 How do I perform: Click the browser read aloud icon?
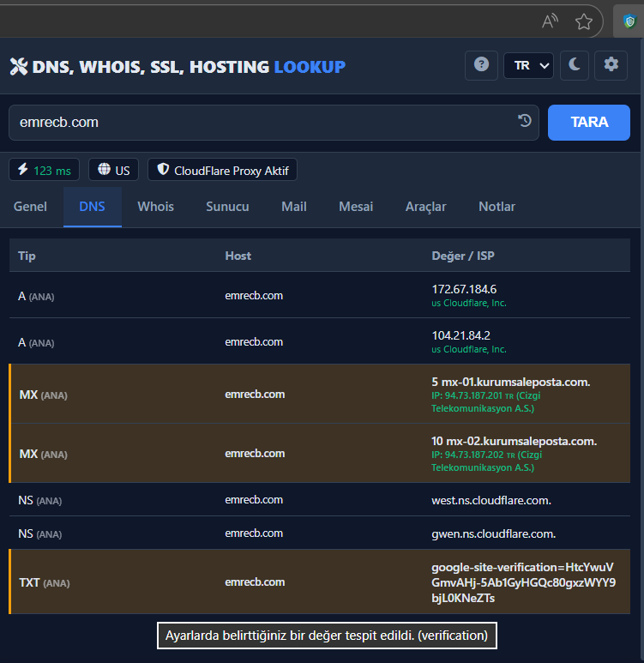tap(551, 21)
